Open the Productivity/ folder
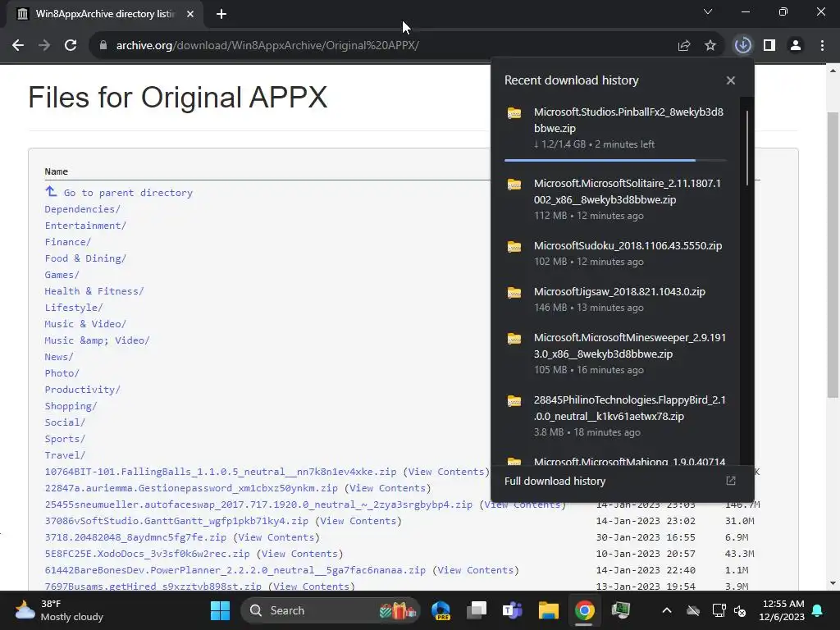840x630 pixels. pyautogui.click(x=83, y=390)
